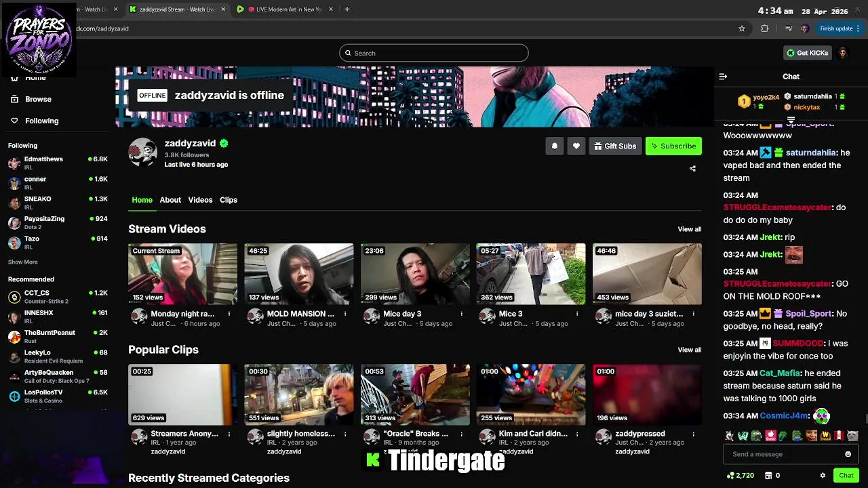868x488 pixels.
Task: Open the browser extensions puzzle icon
Action: coord(765,28)
